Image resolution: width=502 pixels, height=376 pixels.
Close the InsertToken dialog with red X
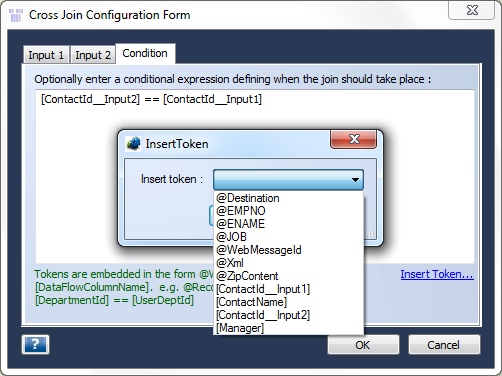coord(353,139)
